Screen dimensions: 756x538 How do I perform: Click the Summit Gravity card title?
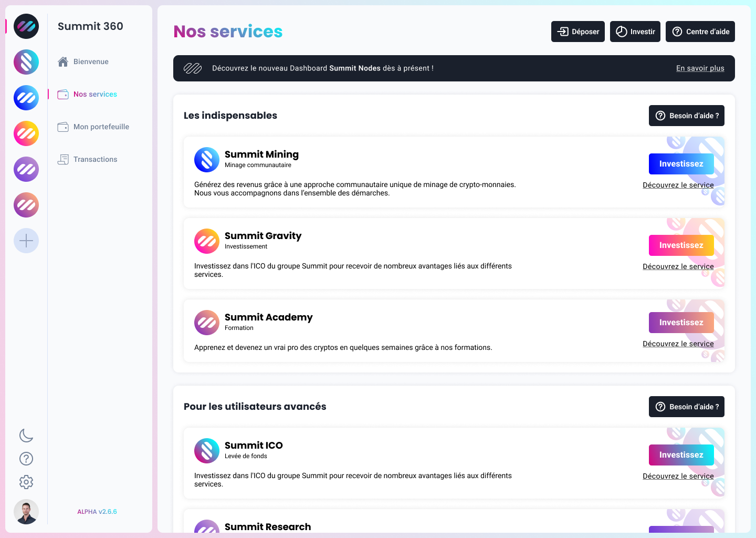[x=263, y=236]
